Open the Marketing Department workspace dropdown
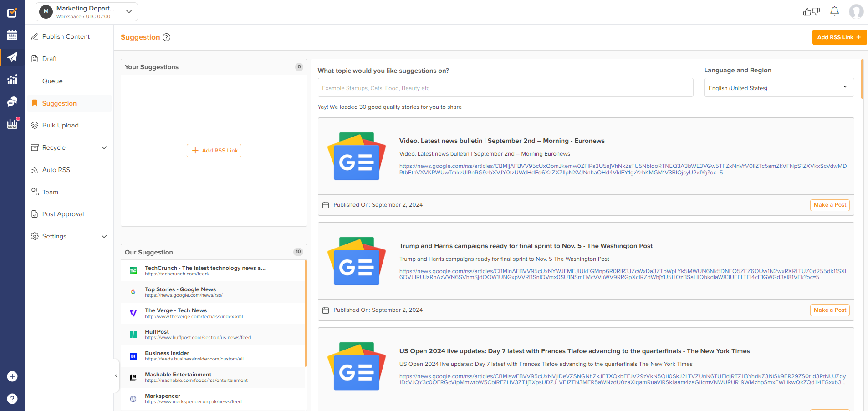The image size is (868, 411). (87, 12)
